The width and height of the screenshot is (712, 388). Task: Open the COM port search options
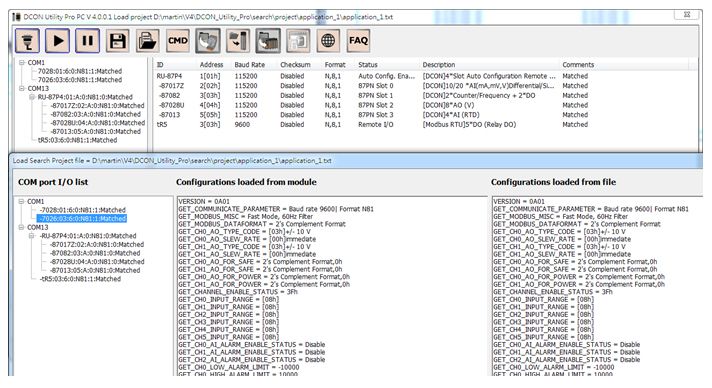[27, 41]
